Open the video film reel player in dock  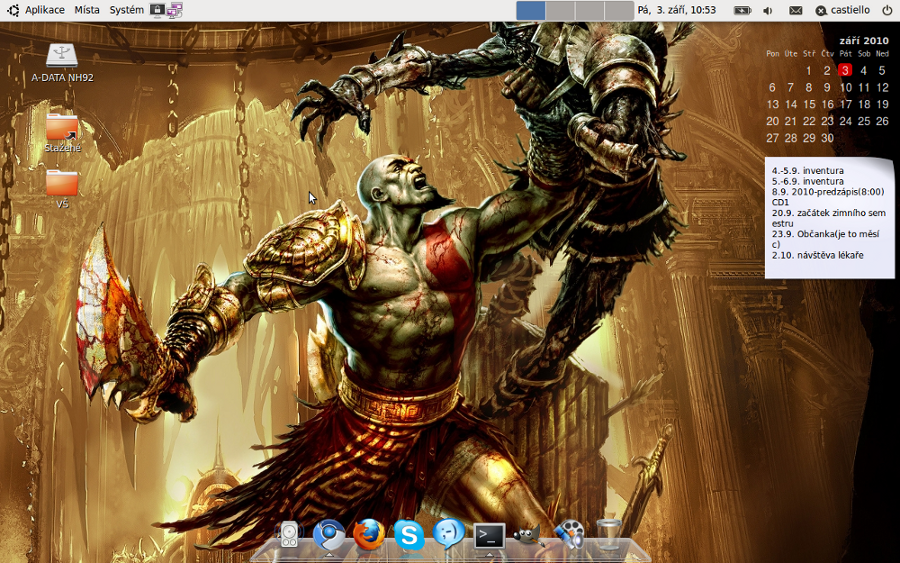point(569,535)
